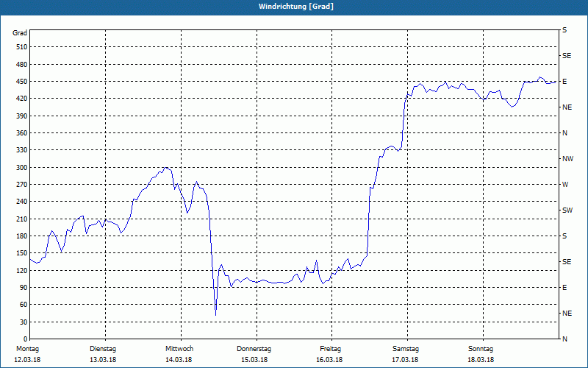588x368 pixels.
Task: Click the chart title "Windrichtung [Grad]"
Action: pyautogui.click(x=296, y=7)
